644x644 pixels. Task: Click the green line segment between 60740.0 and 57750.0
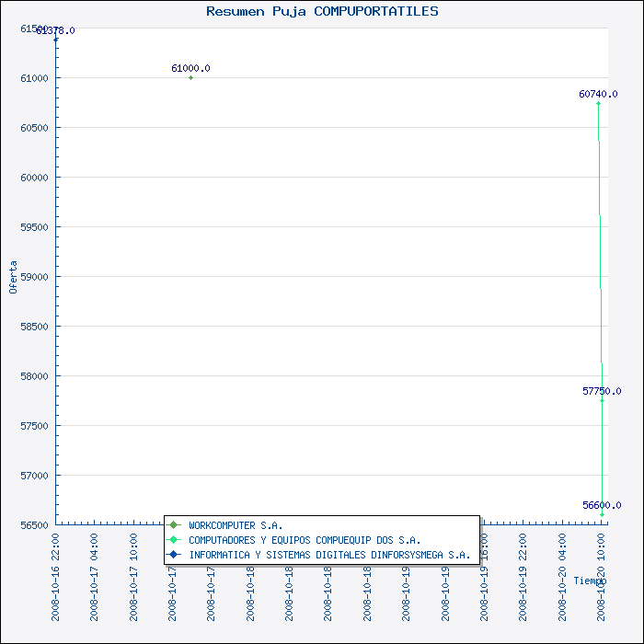click(x=600, y=248)
